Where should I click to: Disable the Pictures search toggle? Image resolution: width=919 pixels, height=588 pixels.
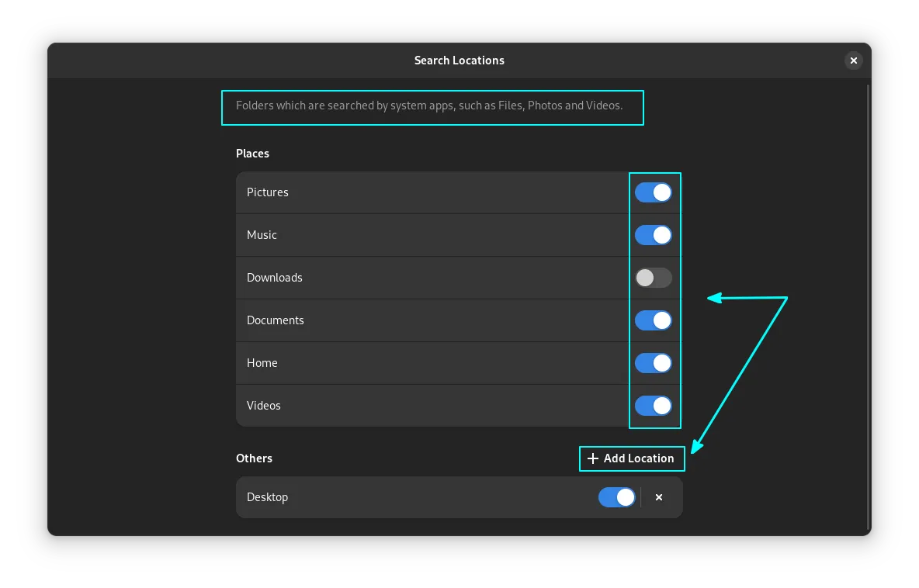coord(654,192)
